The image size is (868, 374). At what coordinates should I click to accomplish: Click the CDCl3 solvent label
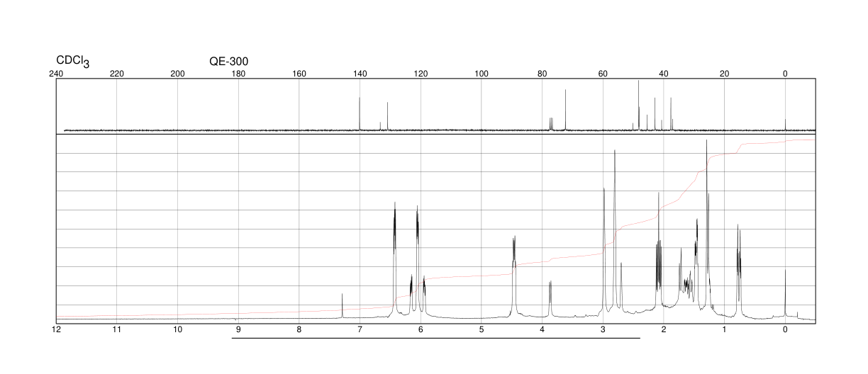coord(73,62)
